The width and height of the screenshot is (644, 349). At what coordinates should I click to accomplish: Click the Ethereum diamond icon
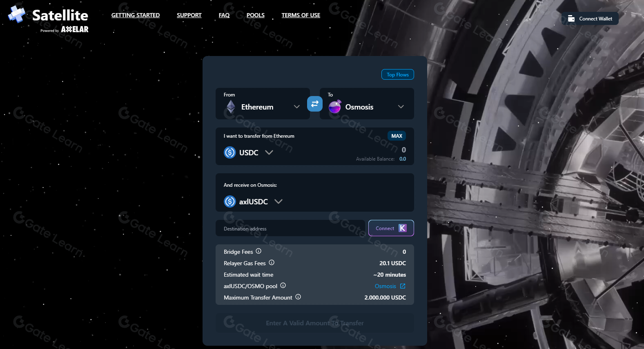[231, 107]
